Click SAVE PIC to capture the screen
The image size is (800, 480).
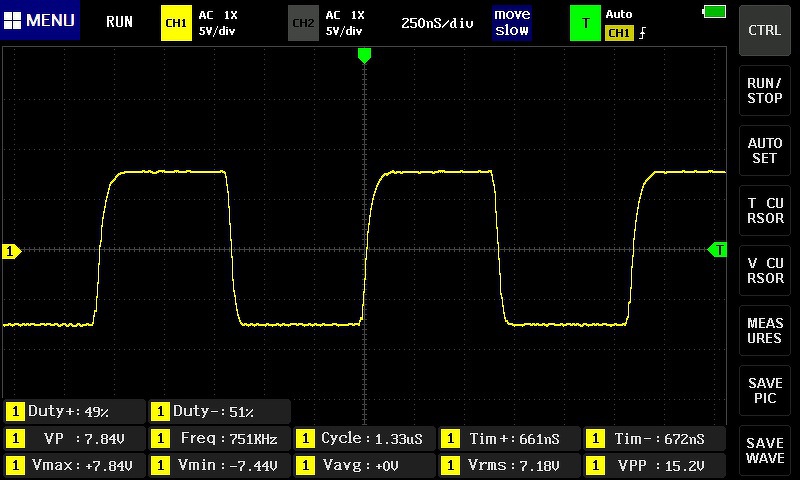(764, 391)
